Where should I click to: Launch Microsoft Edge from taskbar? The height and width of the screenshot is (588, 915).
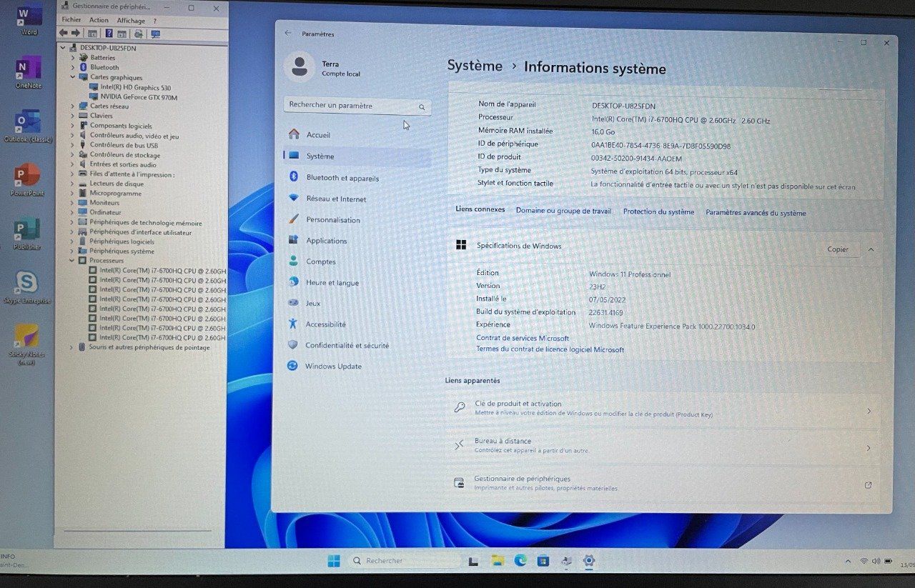click(x=520, y=561)
